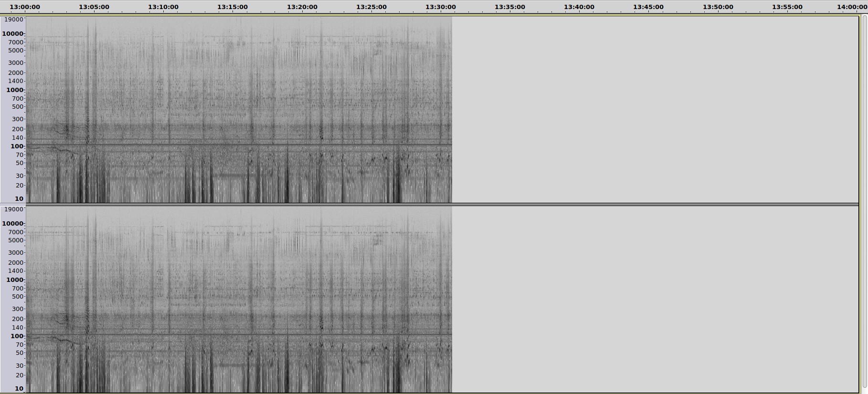Click 1000 on the upper channel frequency scale
Screen dimensions: 868x394
click(x=15, y=90)
